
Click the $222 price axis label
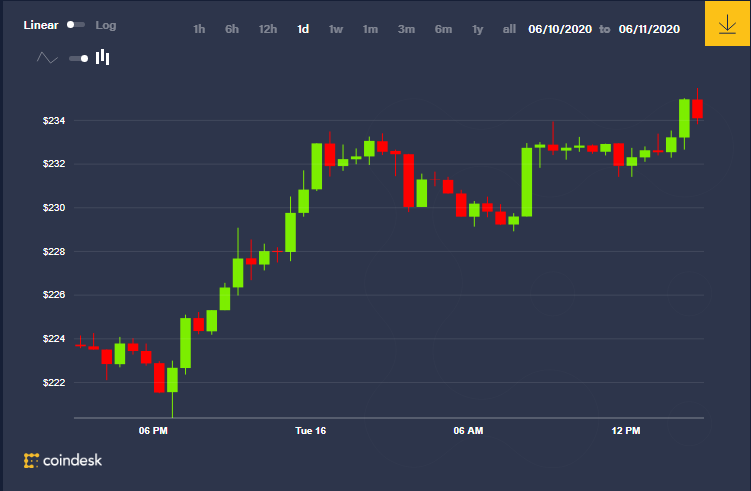[x=54, y=383]
